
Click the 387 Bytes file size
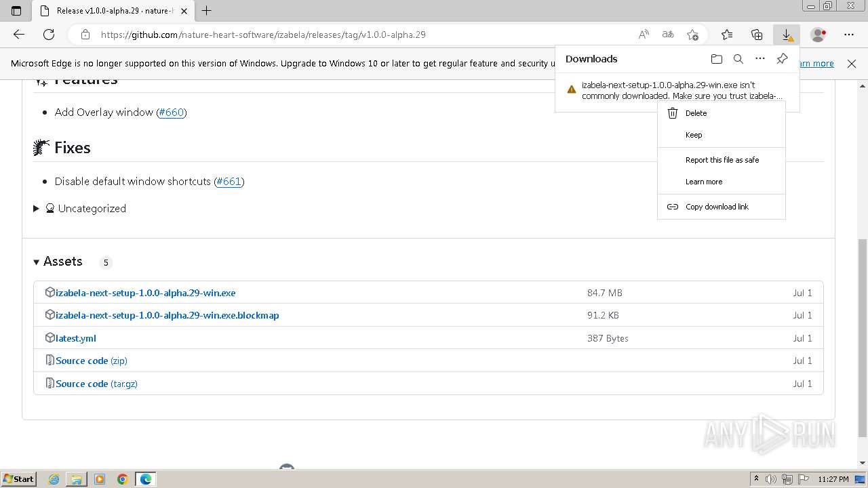pyautogui.click(x=608, y=338)
